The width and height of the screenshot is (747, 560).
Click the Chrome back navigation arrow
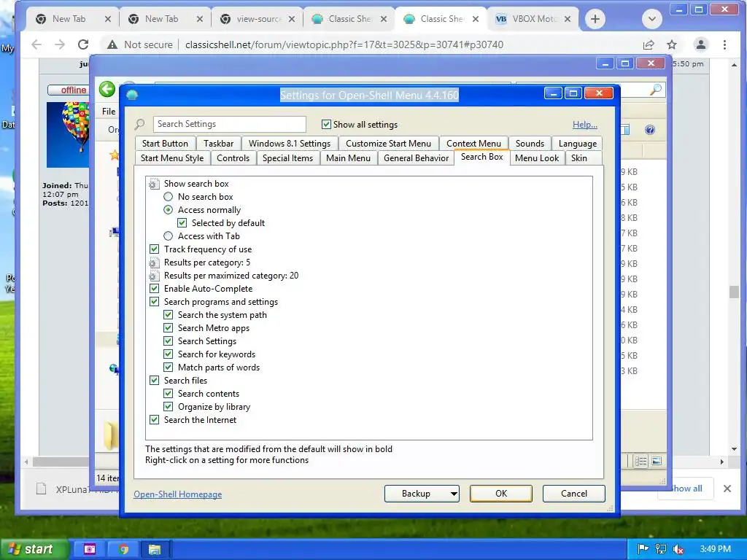click(x=36, y=44)
